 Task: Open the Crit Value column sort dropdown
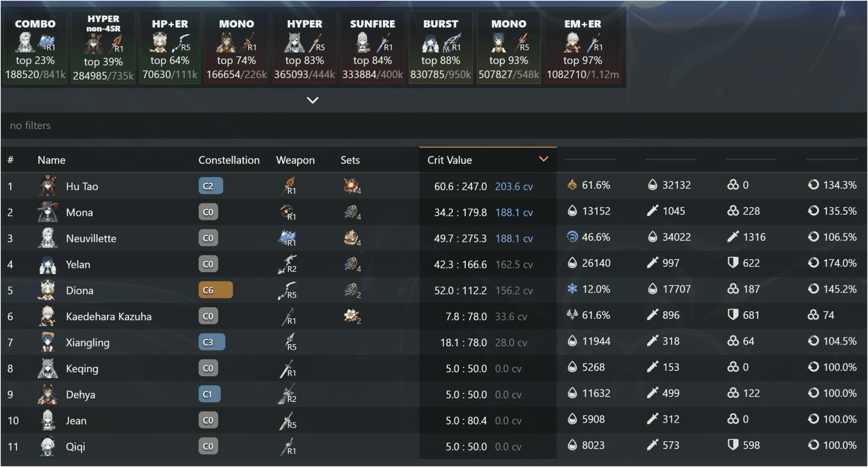point(543,159)
